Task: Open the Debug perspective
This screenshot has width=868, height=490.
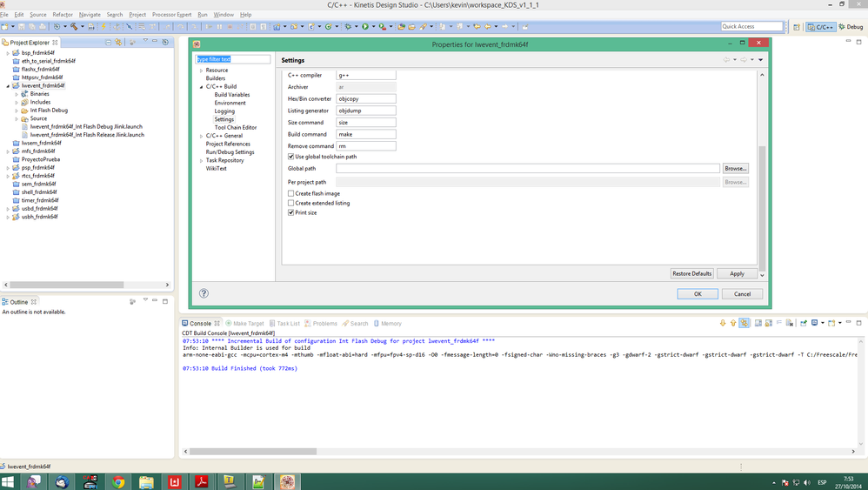Action: pos(851,27)
